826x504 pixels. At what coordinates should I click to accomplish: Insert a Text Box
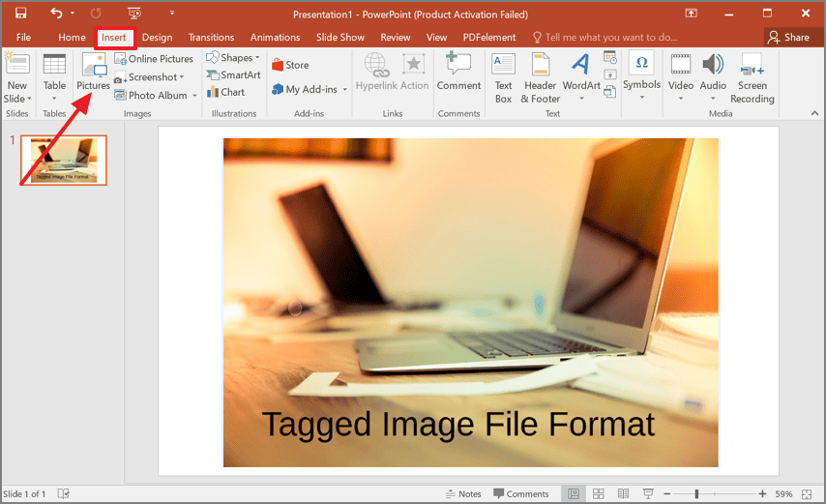(503, 77)
